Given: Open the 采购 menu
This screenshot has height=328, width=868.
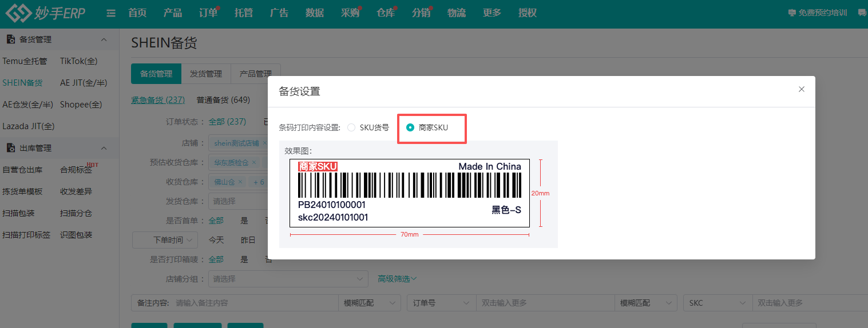Looking at the screenshot, I should tap(350, 13).
